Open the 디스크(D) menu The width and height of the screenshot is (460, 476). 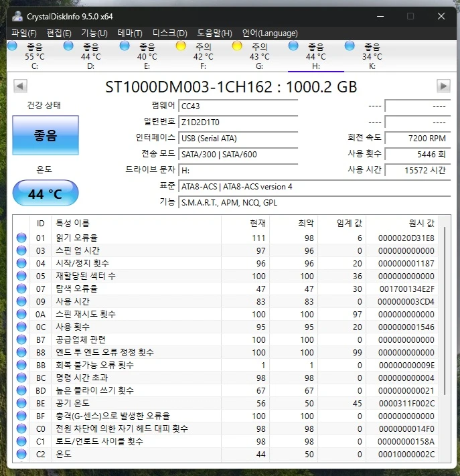pyautogui.click(x=169, y=33)
